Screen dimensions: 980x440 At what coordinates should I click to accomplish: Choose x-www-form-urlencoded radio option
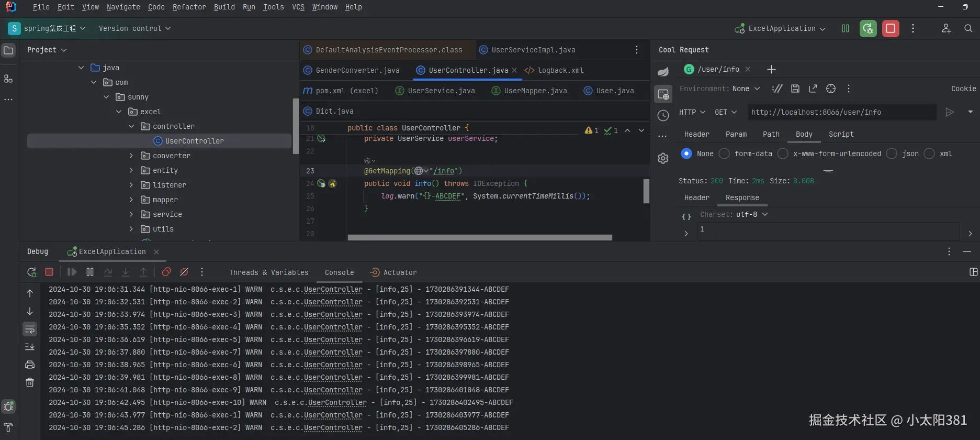[783, 153]
